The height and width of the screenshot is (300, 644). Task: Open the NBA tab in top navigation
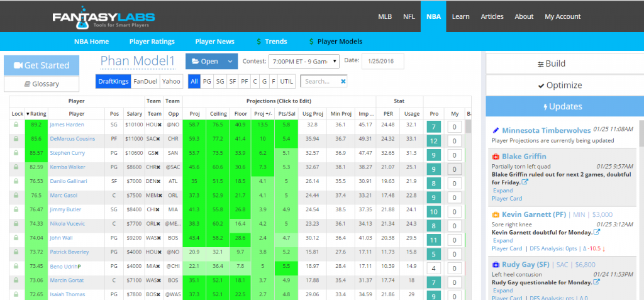coord(433,16)
